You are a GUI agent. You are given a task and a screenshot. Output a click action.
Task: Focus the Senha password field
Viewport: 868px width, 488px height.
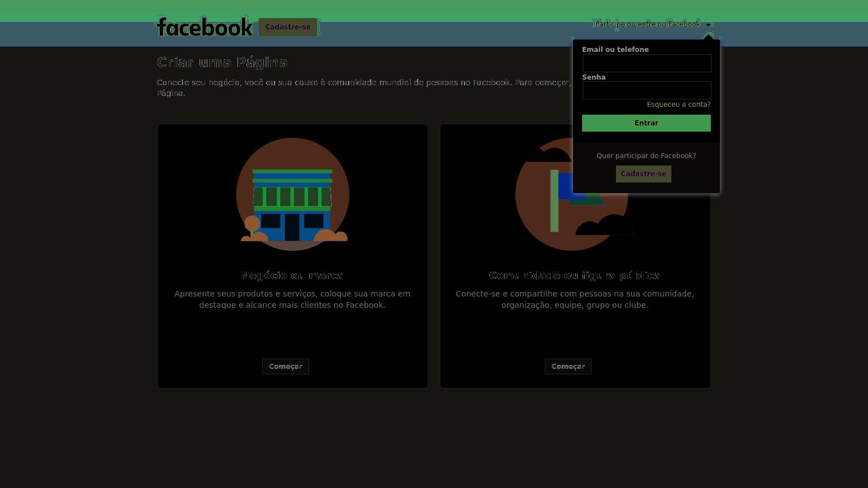(x=646, y=90)
